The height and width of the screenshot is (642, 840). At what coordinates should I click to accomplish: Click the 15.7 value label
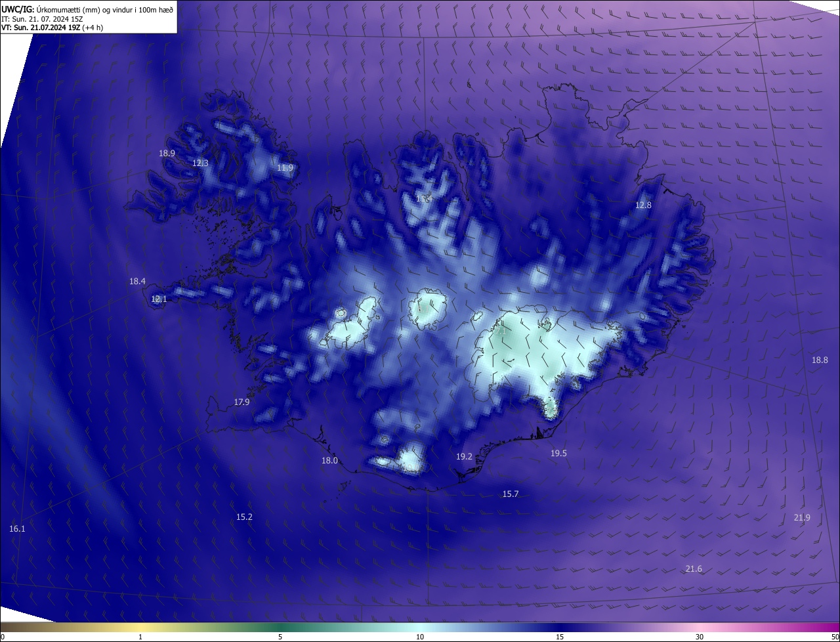coord(511,494)
